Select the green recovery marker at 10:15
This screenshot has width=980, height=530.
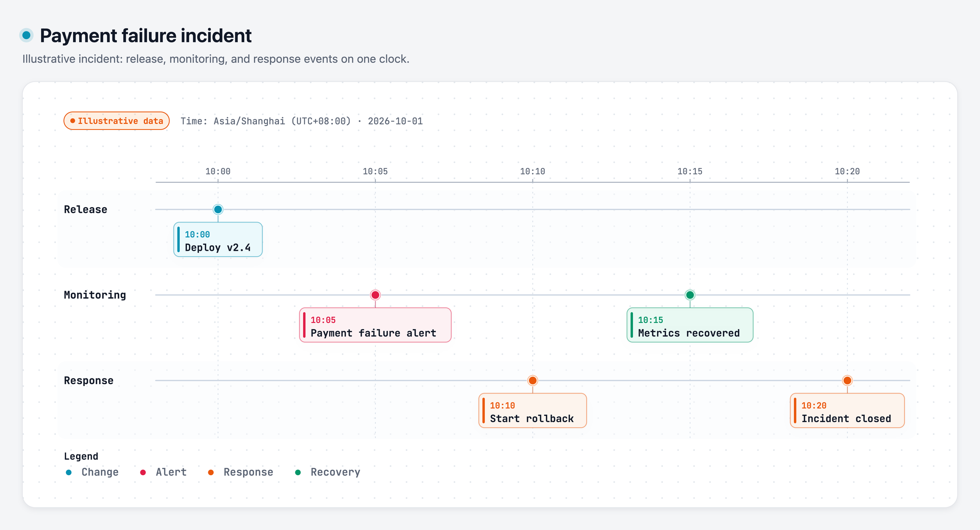tap(690, 295)
